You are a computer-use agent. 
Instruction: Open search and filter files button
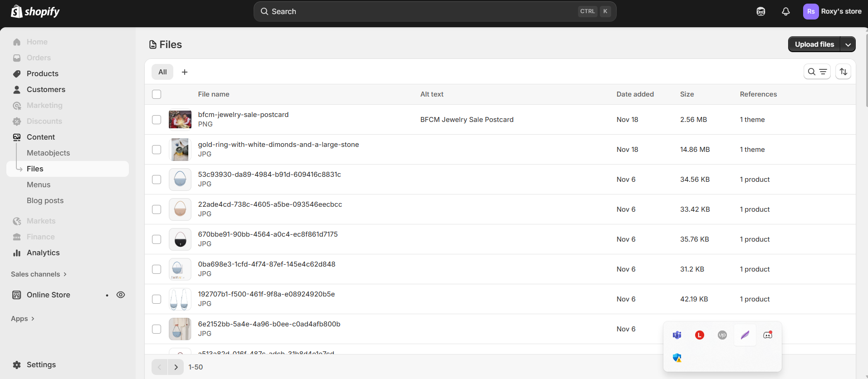(x=817, y=72)
